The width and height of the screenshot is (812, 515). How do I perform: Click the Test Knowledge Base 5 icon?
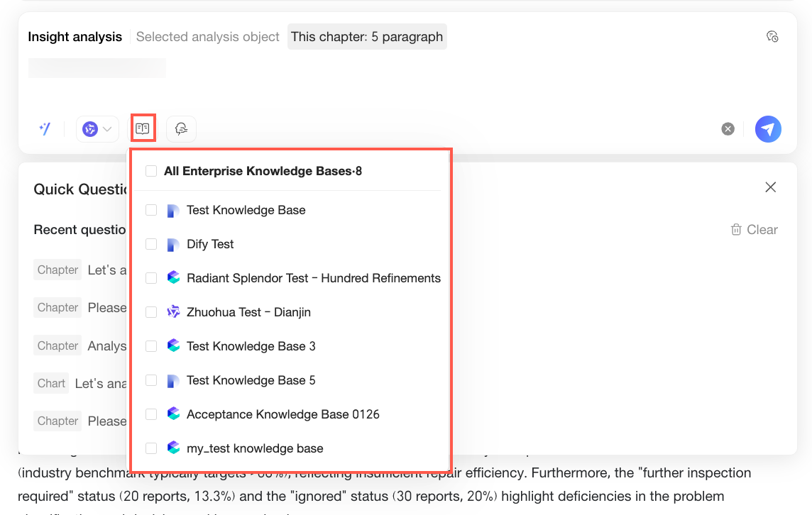[x=173, y=380]
